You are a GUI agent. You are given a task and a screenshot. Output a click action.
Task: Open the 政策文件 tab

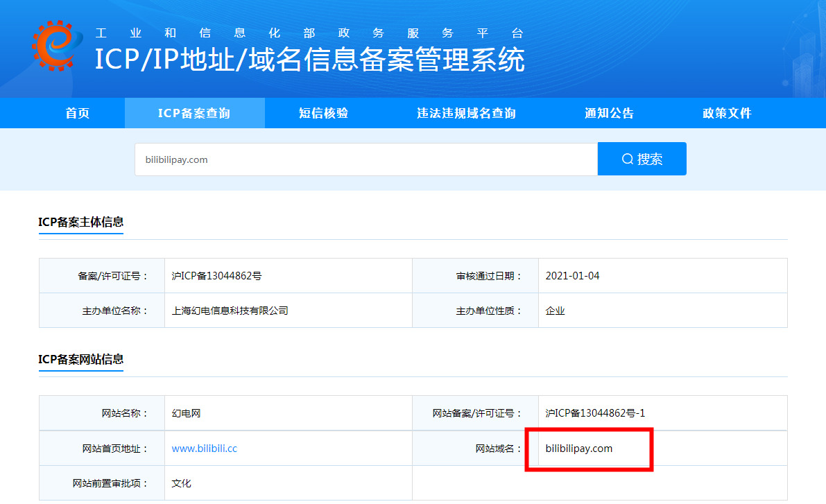(727, 113)
